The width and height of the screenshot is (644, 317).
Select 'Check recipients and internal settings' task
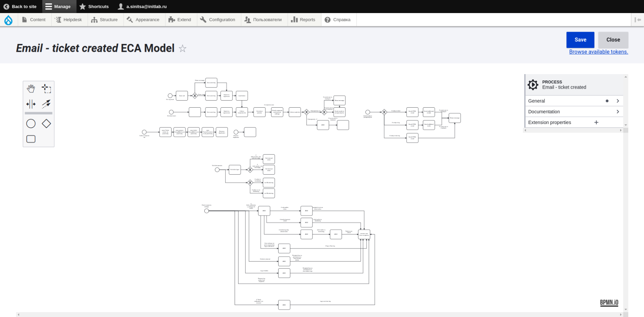pyautogui.click(x=277, y=112)
